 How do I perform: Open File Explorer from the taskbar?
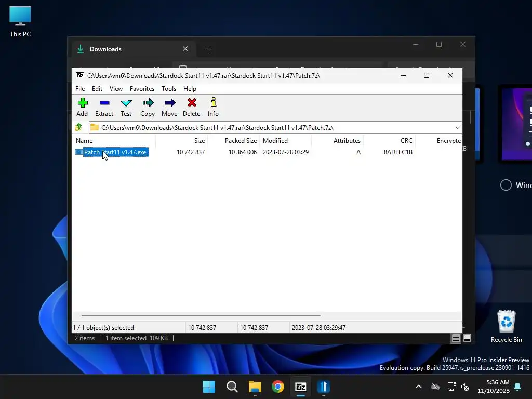(255, 387)
